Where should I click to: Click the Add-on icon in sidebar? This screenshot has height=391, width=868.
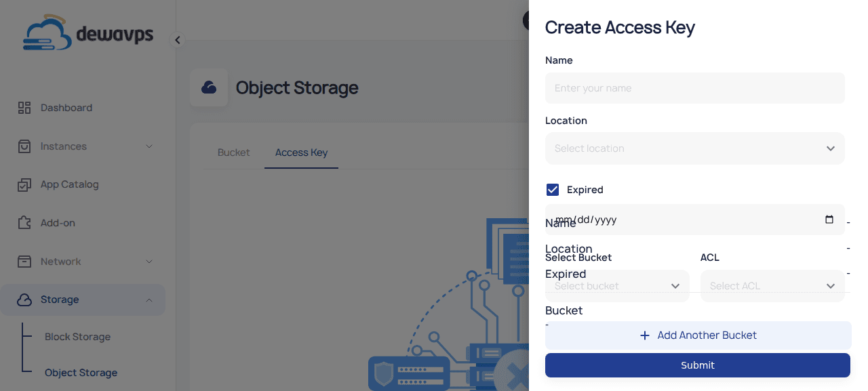pos(24,222)
